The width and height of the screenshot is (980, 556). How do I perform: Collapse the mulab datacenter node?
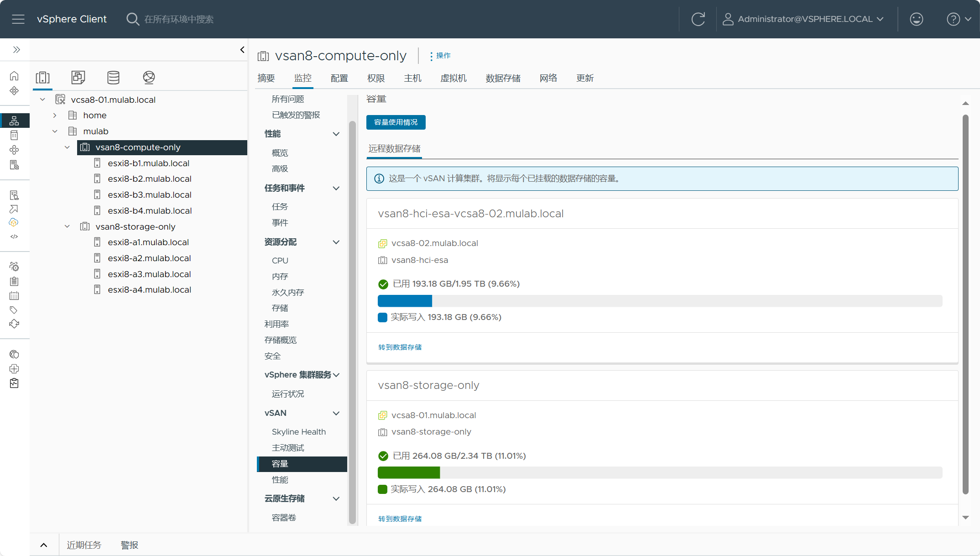[55, 131]
